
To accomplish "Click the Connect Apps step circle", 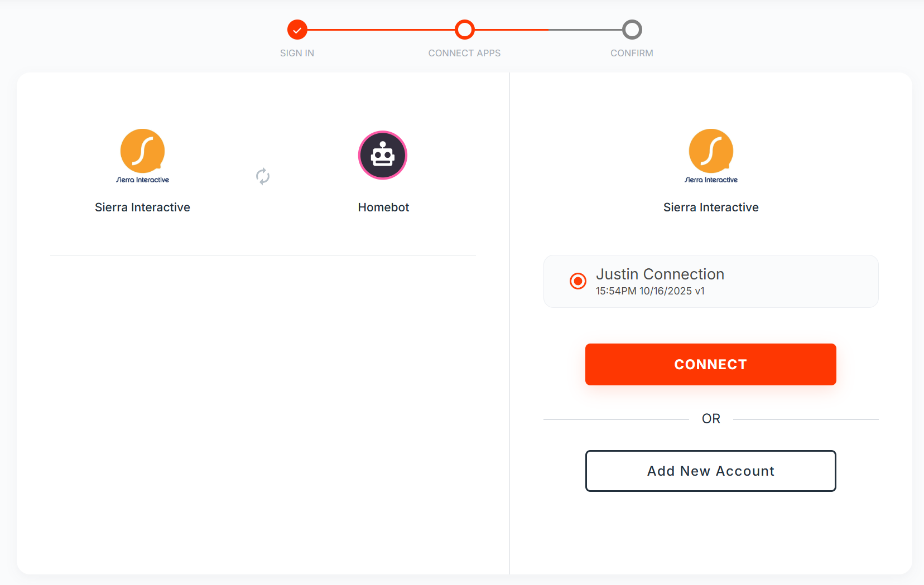I will pyautogui.click(x=464, y=30).
